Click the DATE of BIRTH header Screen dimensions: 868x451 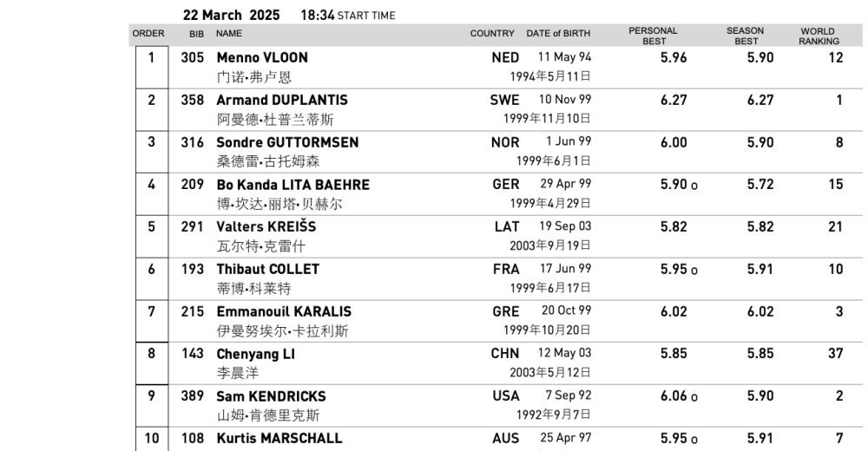[558, 34]
